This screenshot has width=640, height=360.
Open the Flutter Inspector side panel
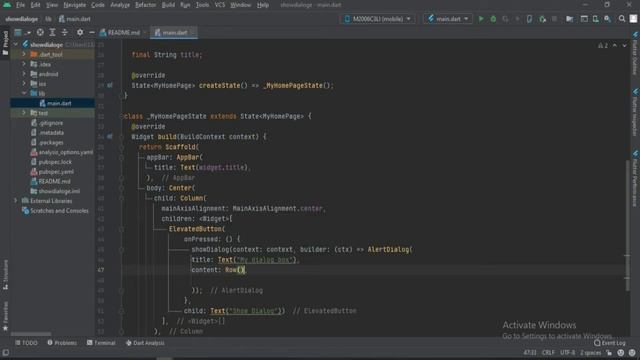635,112
